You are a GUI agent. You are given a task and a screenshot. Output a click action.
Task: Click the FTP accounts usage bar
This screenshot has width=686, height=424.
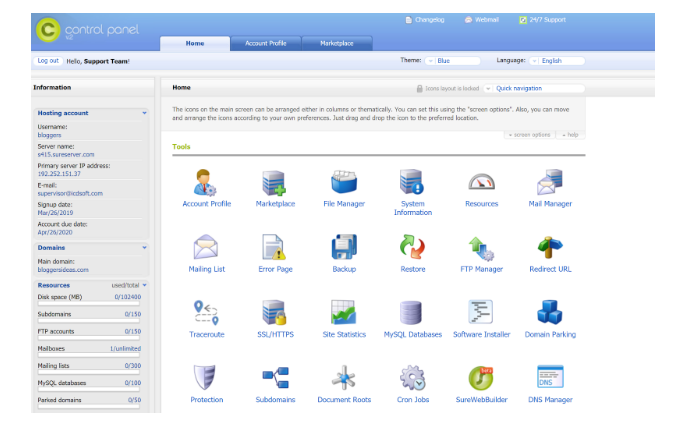click(x=89, y=338)
